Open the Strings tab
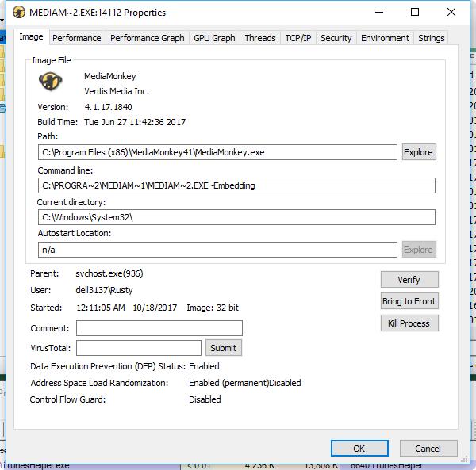 432,38
